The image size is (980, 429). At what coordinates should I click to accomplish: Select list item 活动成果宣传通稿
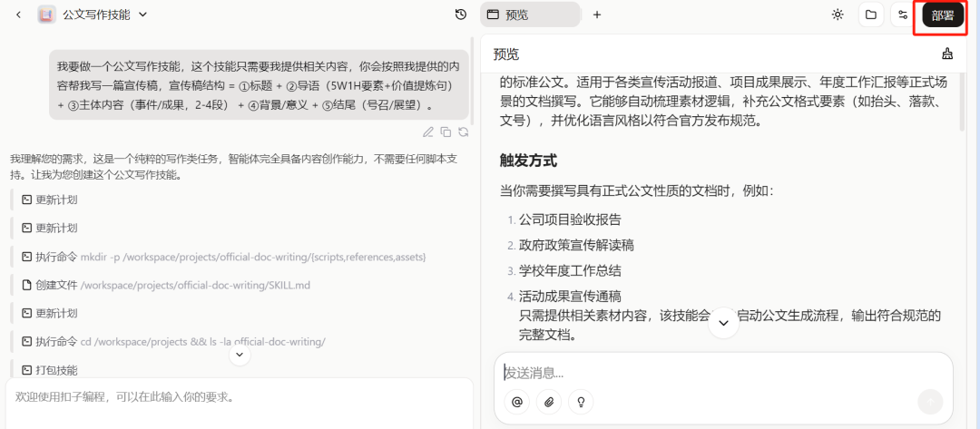point(570,297)
